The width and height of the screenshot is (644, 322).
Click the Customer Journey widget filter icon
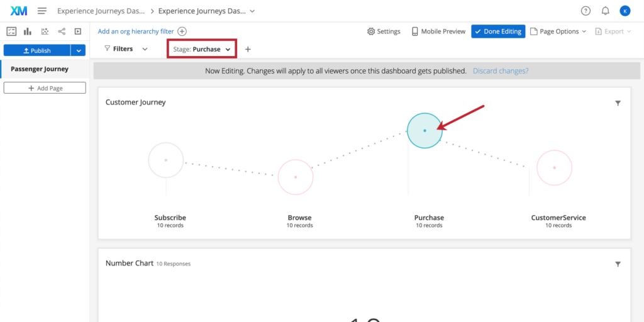click(618, 103)
